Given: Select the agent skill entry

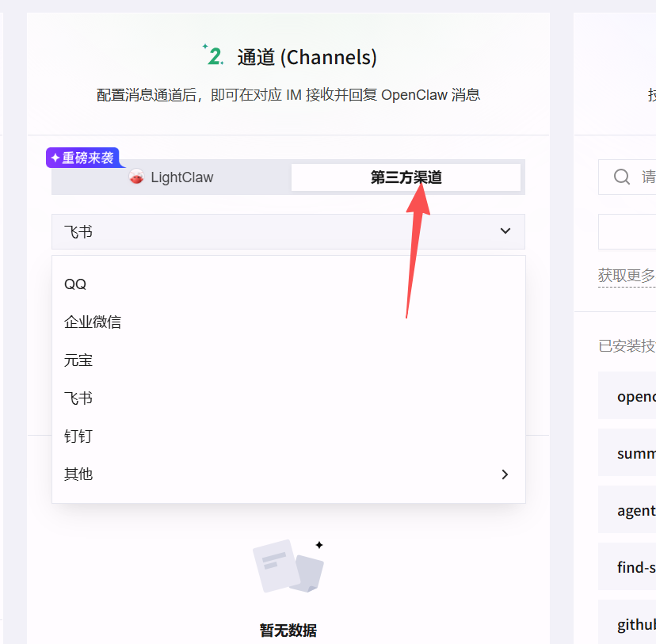Looking at the screenshot, I should [x=634, y=511].
